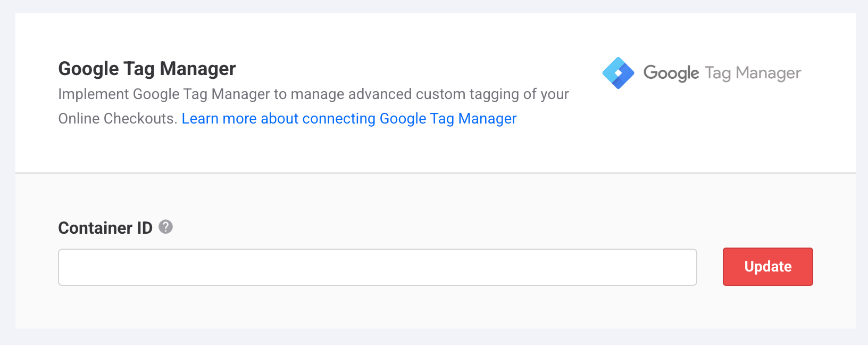Click the gray "Google" wordmark in the logo
868x345 pixels.
671,73
